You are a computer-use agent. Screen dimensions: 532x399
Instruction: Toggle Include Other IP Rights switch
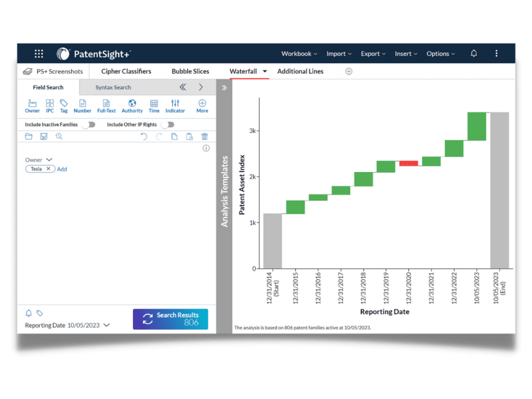click(168, 125)
